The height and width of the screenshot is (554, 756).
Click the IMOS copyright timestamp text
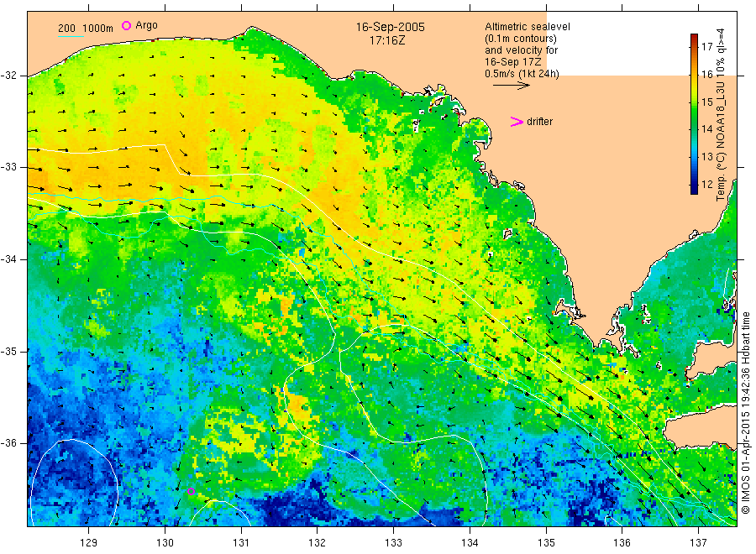coord(745,412)
